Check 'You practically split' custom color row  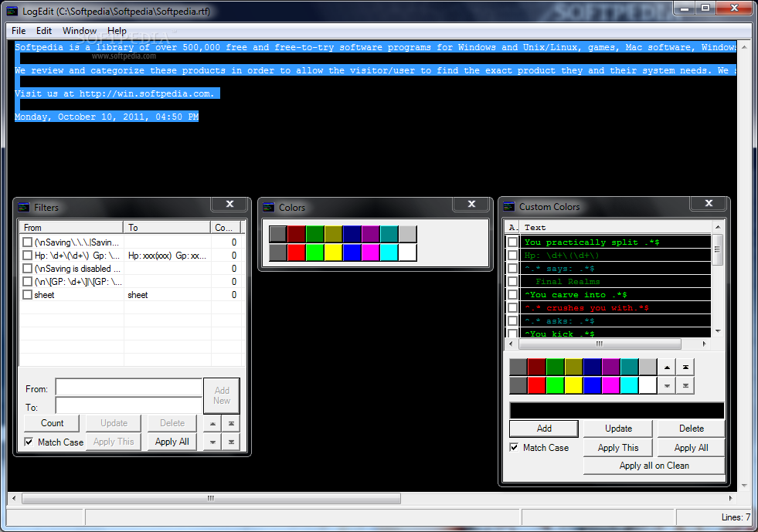(x=513, y=242)
